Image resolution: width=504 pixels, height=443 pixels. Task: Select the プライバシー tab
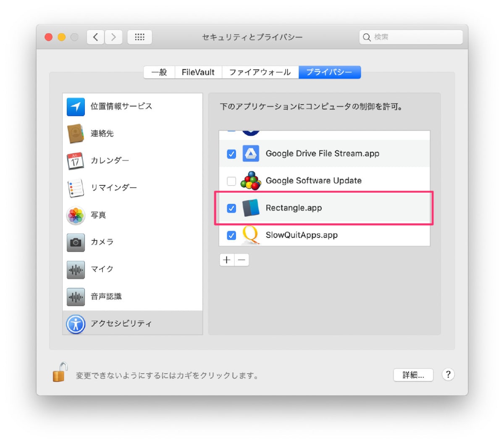coord(329,72)
